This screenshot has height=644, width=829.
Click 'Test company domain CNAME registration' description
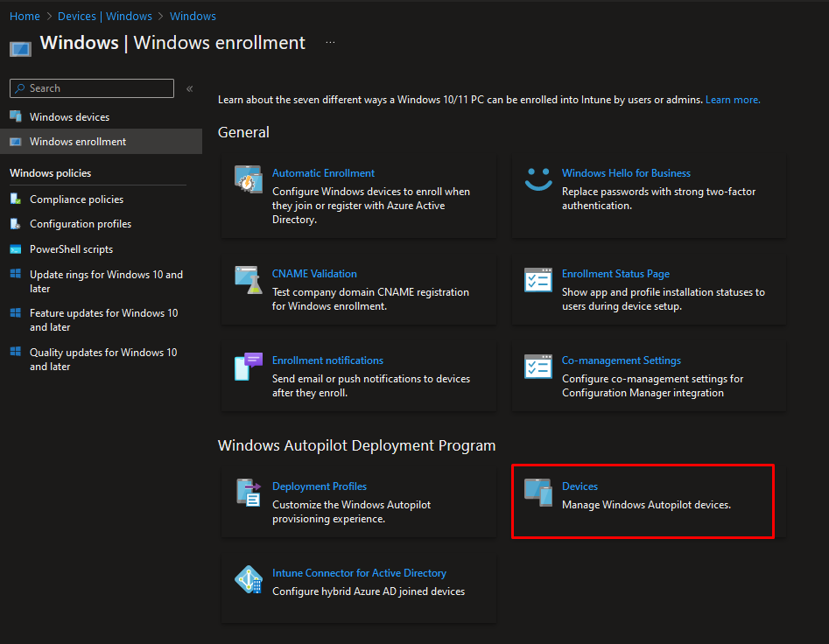(x=370, y=299)
